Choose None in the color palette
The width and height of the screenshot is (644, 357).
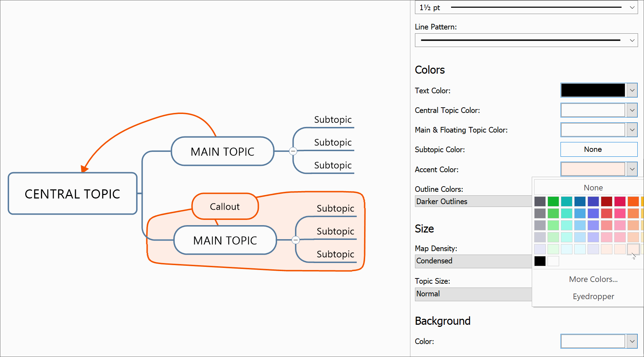pos(593,188)
